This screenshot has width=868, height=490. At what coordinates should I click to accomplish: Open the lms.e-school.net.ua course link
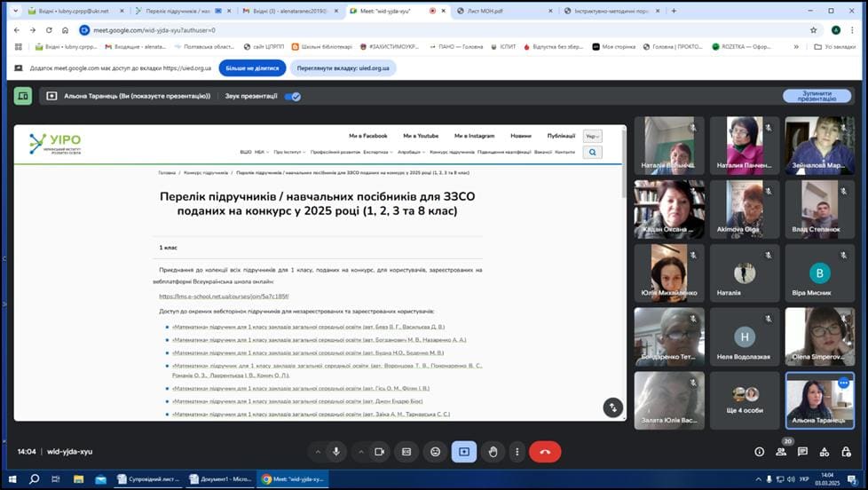click(224, 296)
